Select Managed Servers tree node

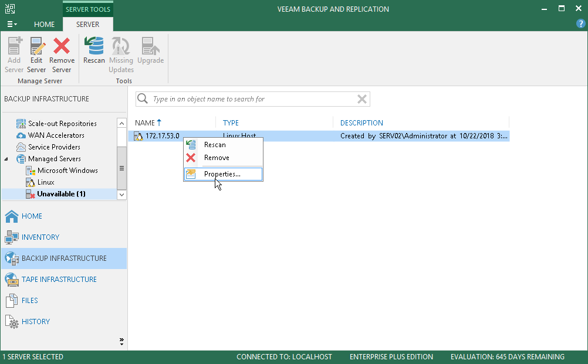pyautogui.click(x=55, y=159)
